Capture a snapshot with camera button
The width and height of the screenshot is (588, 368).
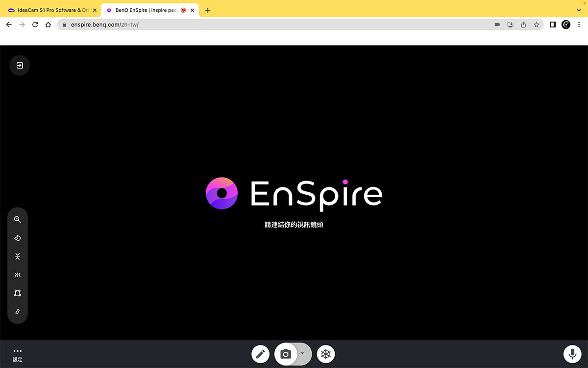286,354
